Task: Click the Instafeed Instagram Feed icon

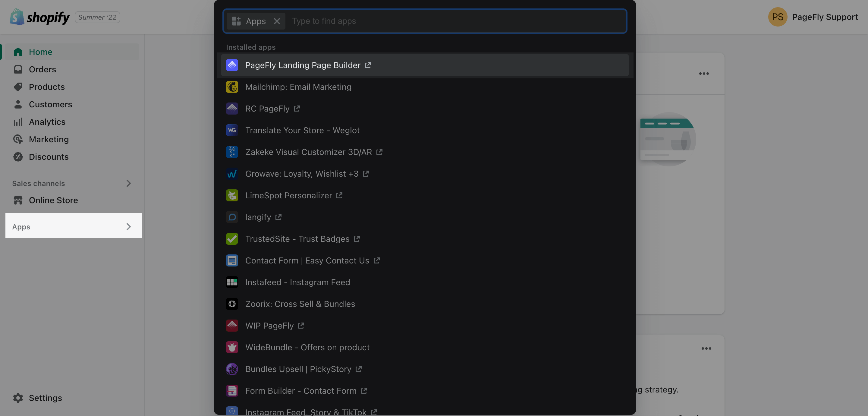Action: (232, 282)
